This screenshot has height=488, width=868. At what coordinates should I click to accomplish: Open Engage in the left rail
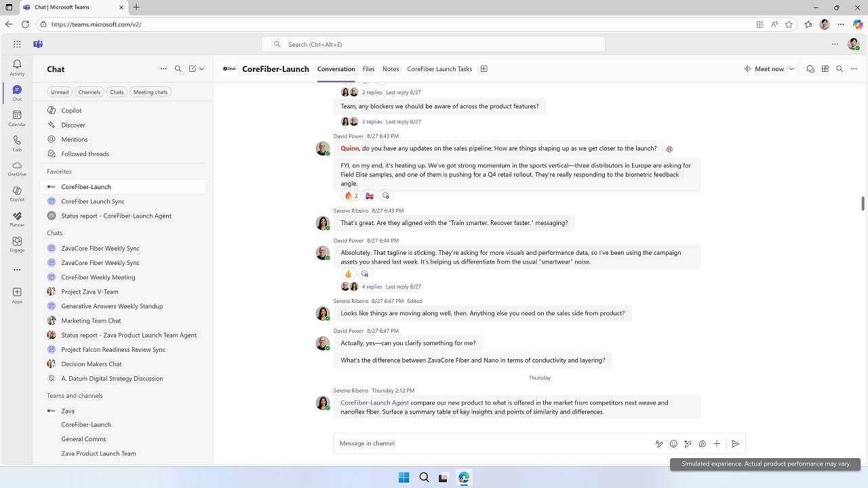point(17,244)
